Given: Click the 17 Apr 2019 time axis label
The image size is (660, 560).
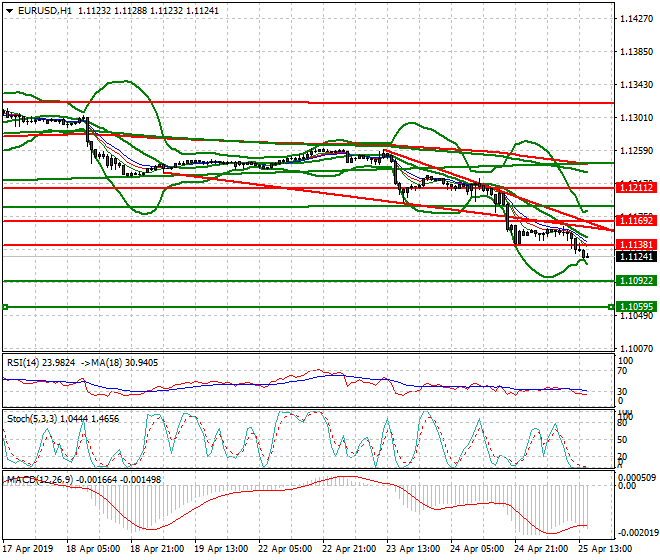Looking at the screenshot, I should (x=28, y=549).
